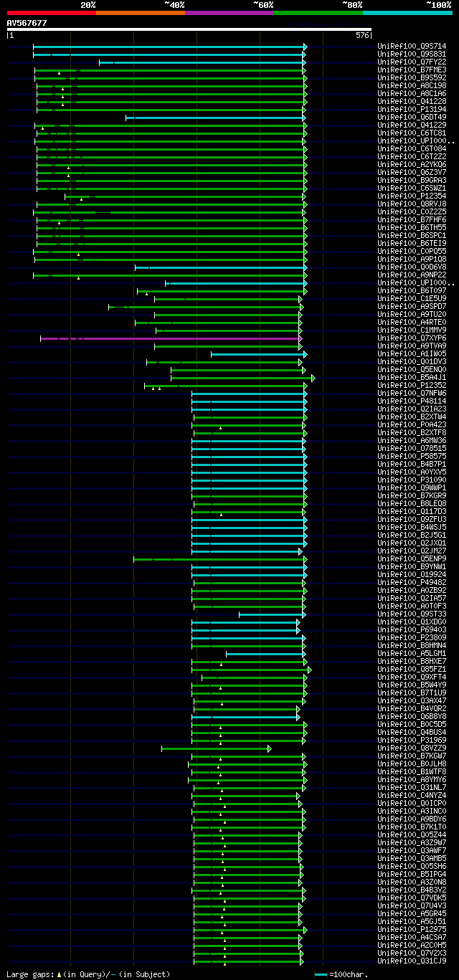
Task: Select UniRef100_B4B3V2 label
Action: tap(411, 890)
